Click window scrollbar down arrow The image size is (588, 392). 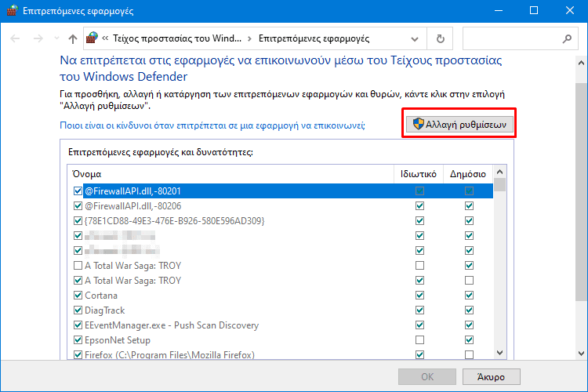pos(581,354)
